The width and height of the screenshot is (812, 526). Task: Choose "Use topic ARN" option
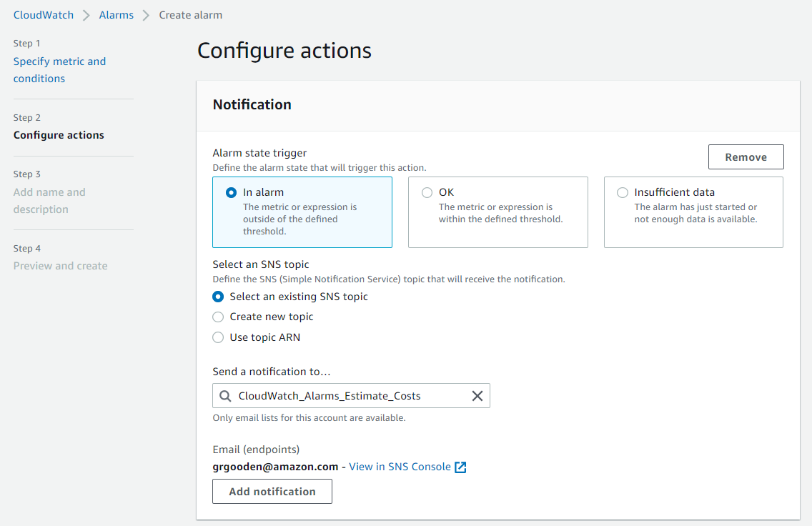[218, 337]
